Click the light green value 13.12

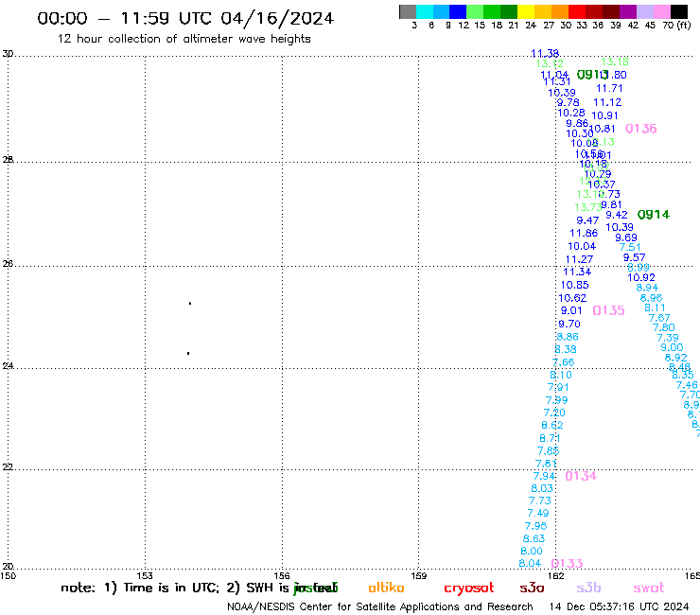[550, 64]
